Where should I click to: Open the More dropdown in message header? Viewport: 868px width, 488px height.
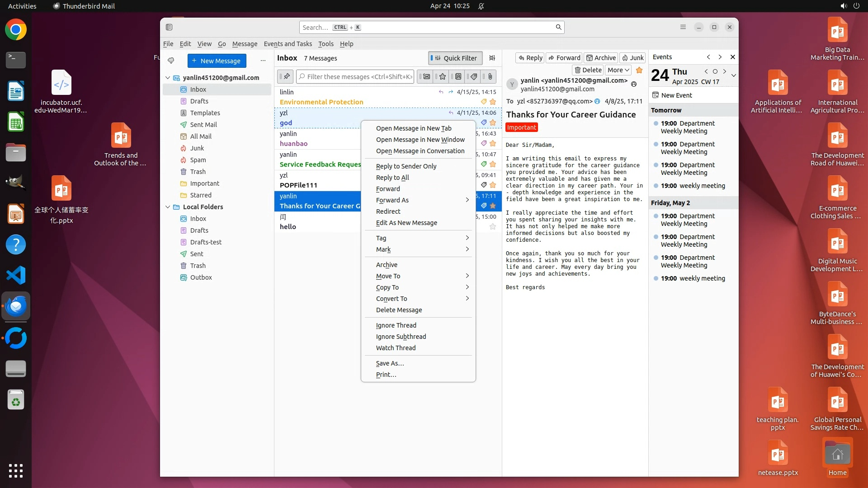coord(618,70)
